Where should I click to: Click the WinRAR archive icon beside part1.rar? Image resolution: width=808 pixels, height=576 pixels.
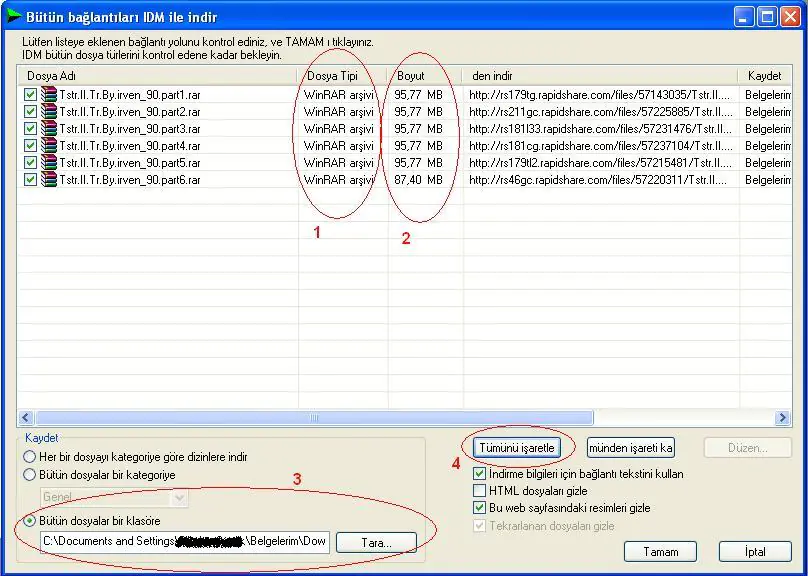click(49, 94)
